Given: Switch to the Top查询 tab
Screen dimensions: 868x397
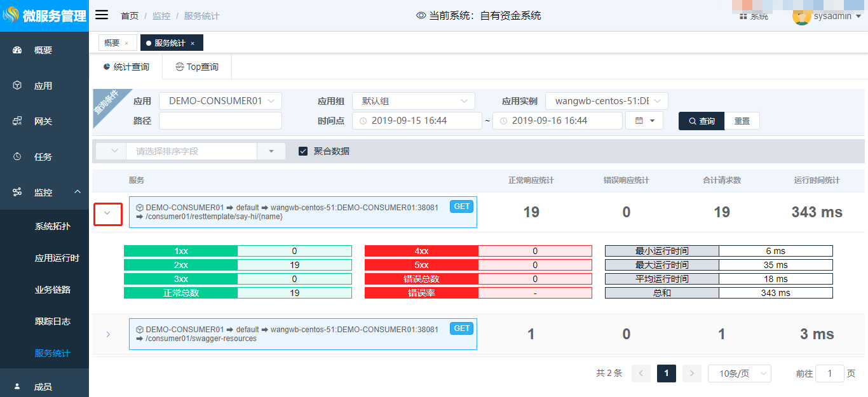Looking at the screenshot, I should click(197, 67).
